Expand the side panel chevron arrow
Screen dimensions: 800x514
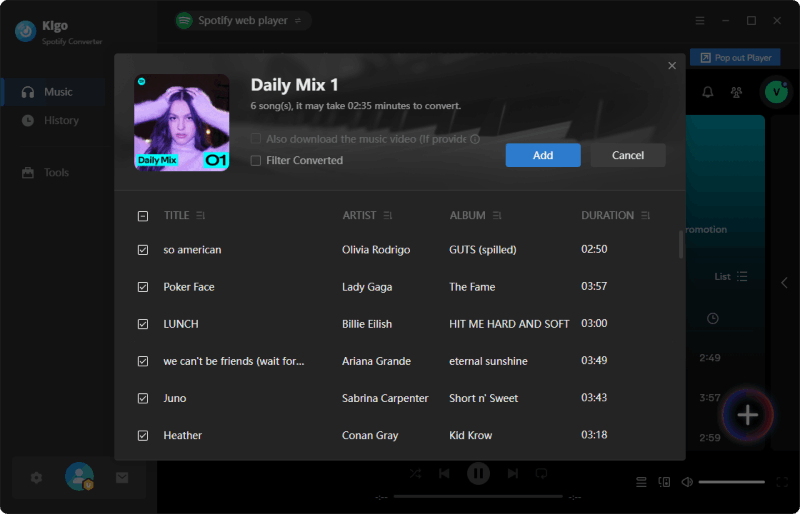pyautogui.click(x=784, y=283)
